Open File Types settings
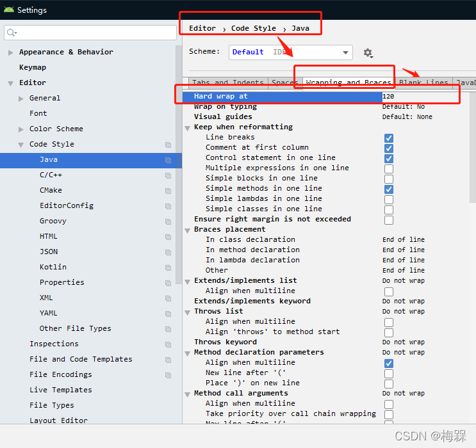 [52, 405]
